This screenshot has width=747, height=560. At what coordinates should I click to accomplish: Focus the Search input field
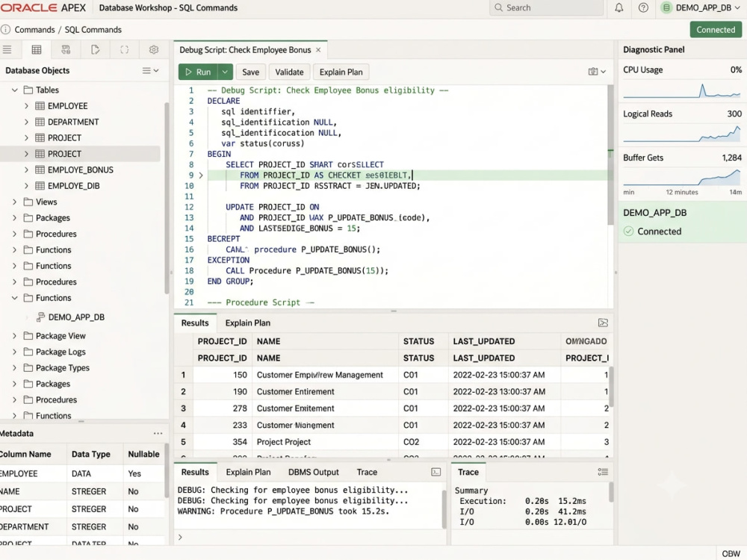tap(547, 7)
